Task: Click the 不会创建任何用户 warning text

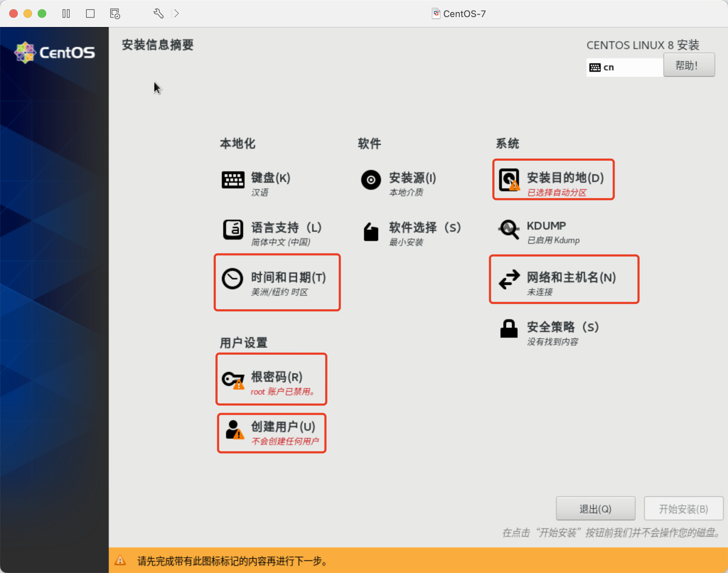Action: pyautogui.click(x=285, y=441)
